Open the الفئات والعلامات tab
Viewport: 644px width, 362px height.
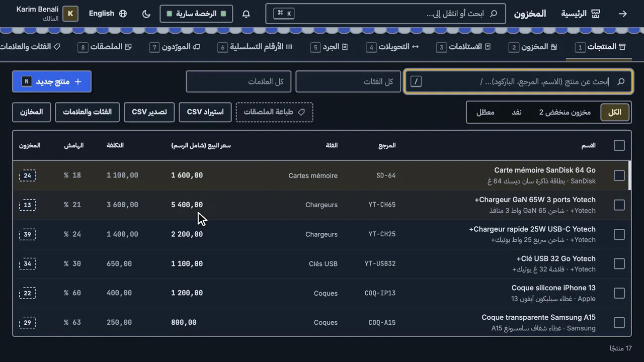30,47
